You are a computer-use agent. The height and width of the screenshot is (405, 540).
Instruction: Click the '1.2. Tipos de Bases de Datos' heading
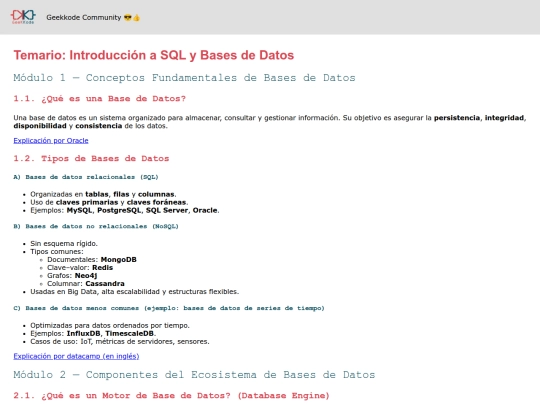[x=91, y=159]
